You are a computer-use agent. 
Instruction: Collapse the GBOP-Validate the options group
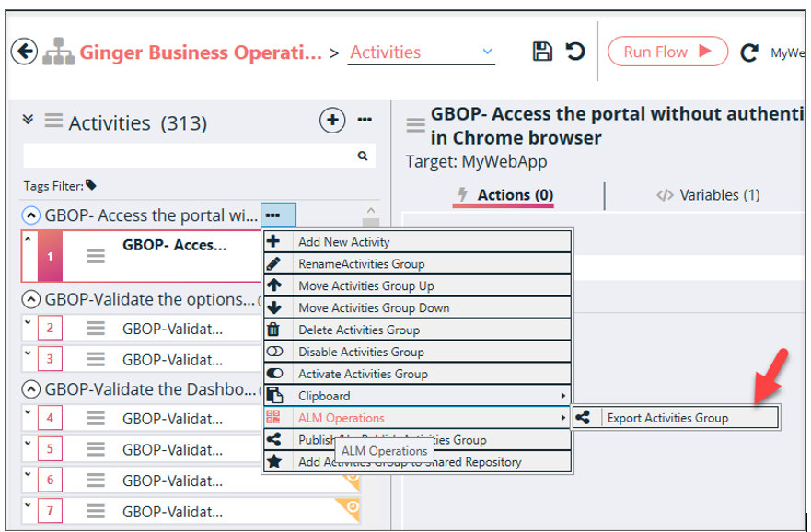pyautogui.click(x=31, y=299)
